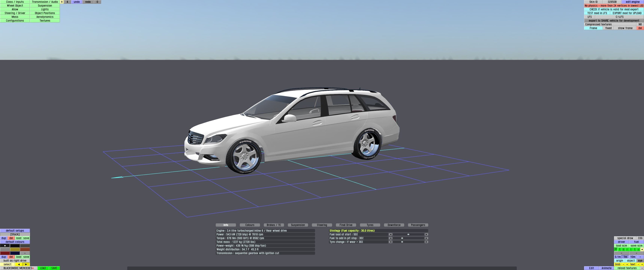Click EXPORT mod for UPLOAD

(627, 13)
